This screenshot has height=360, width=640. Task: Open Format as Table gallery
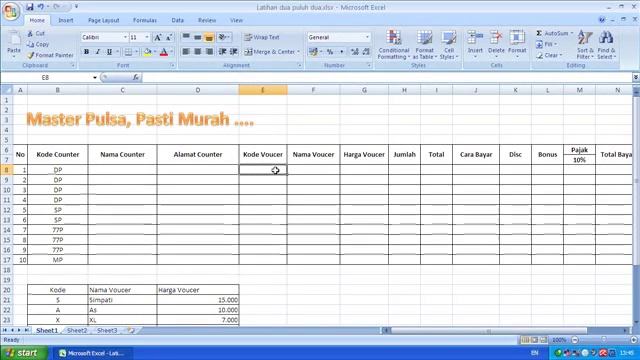[424, 38]
